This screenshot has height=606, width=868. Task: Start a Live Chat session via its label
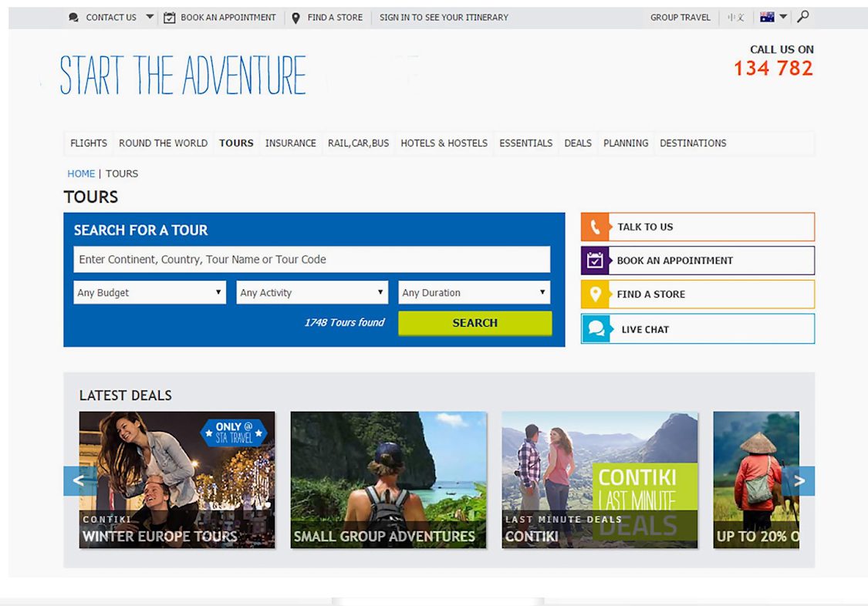(x=646, y=329)
